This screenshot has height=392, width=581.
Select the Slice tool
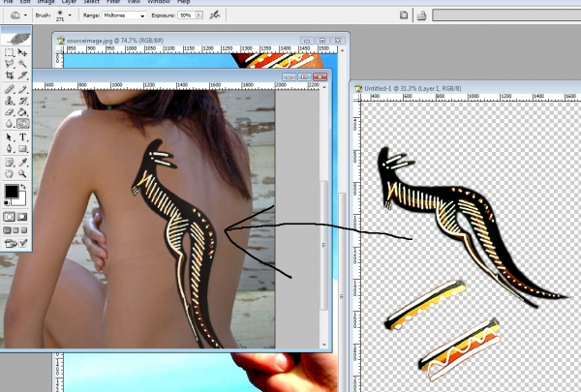tap(22, 75)
